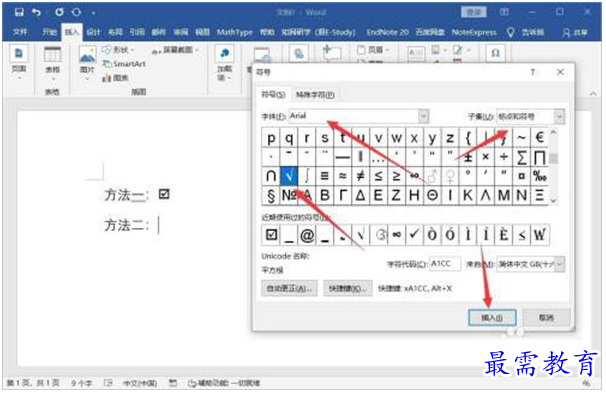Open the MathType ribbon tab
This screenshot has height=395, width=606.
click(234, 32)
